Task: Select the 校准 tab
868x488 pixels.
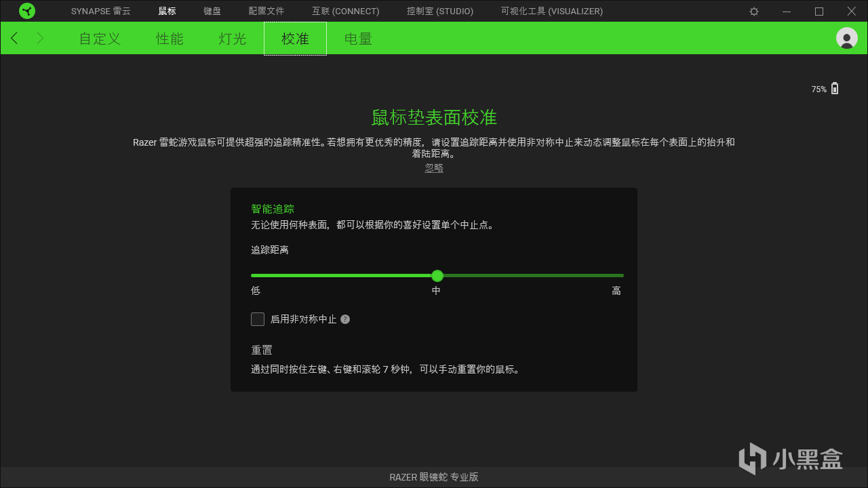Action: 295,39
